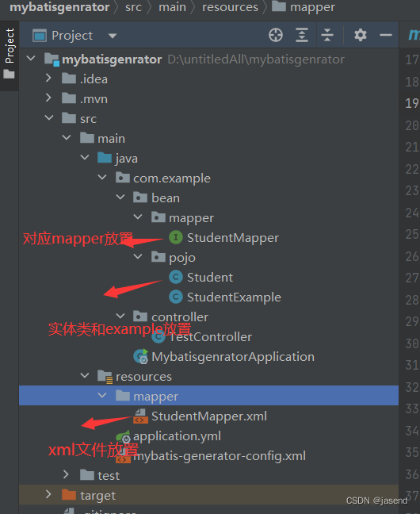Select the StudentMapper interface
The height and width of the screenshot is (514, 420).
[x=233, y=238]
